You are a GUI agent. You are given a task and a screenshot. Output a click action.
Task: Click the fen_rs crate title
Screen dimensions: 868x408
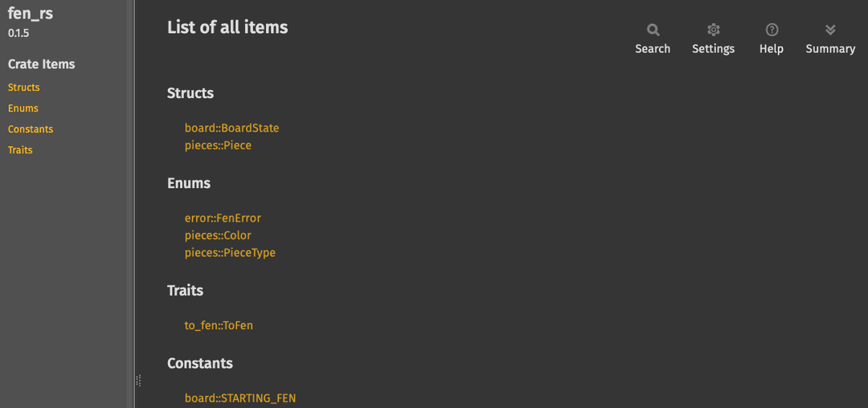pyautogui.click(x=31, y=14)
